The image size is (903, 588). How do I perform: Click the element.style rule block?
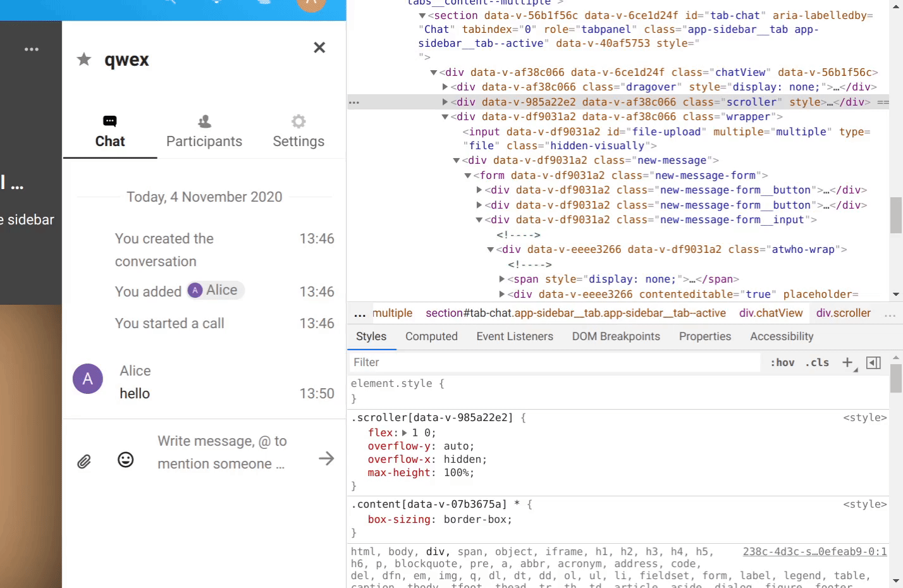tap(618, 391)
